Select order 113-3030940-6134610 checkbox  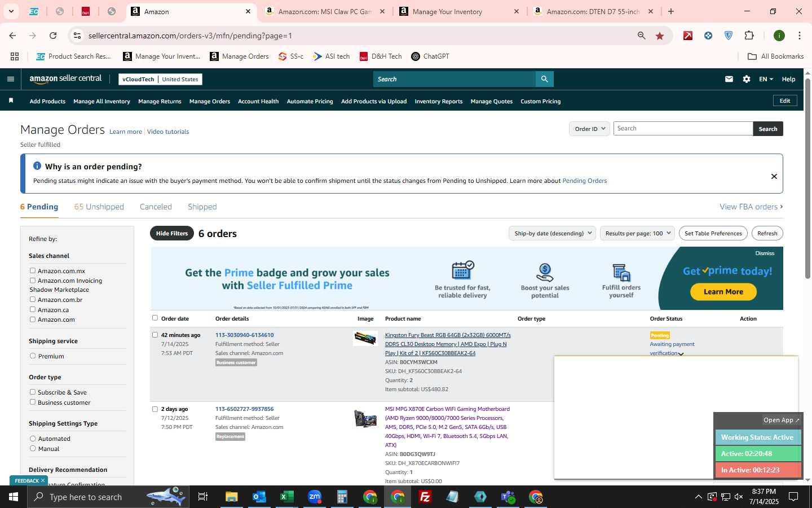click(155, 335)
